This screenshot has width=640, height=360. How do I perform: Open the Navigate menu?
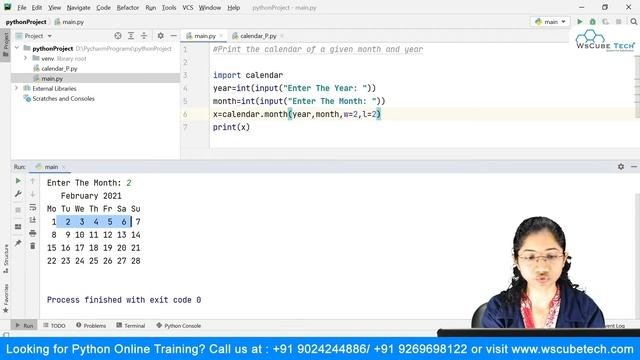tap(78, 8)
